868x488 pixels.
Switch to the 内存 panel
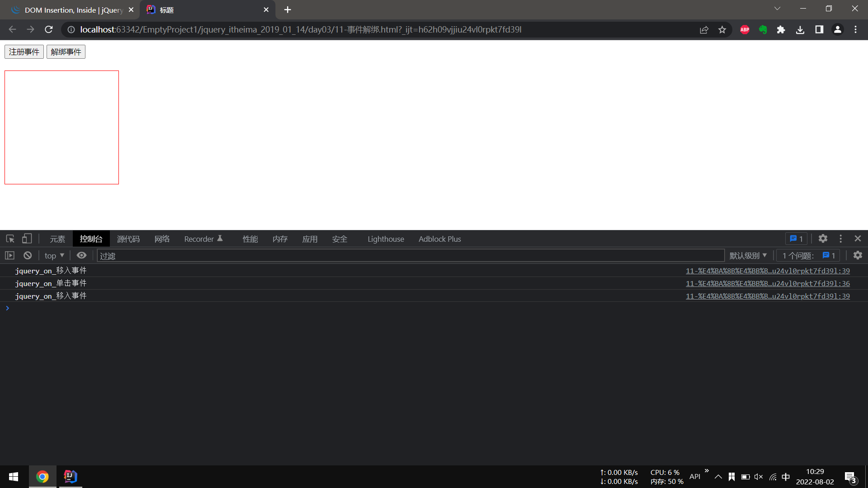click(x=280, y=239)
